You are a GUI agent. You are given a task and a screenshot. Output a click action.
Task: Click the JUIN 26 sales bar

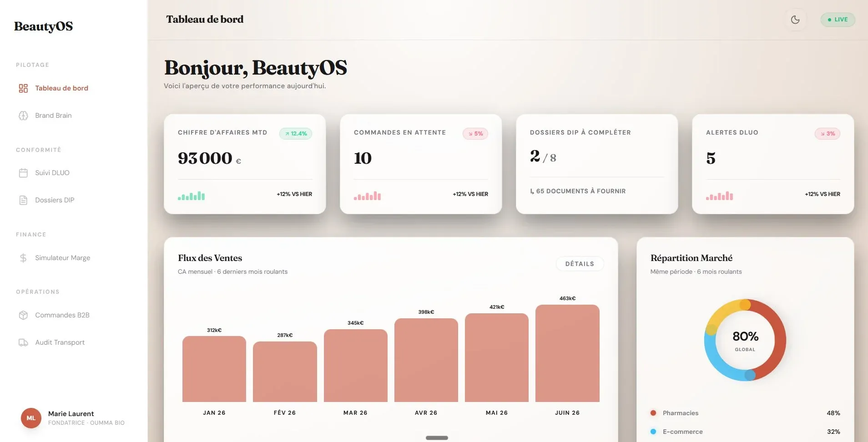coord(567,353)
